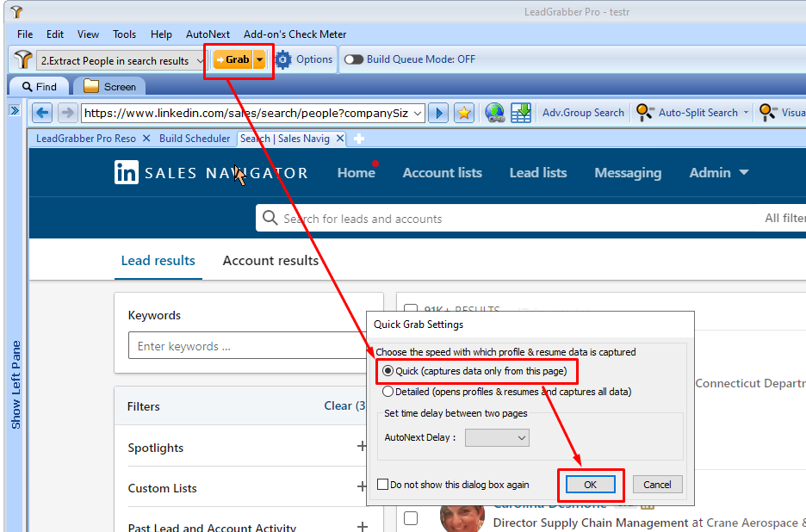Open the URL history dropdown
Screen dimensions: 806x532
pos(418,113)
